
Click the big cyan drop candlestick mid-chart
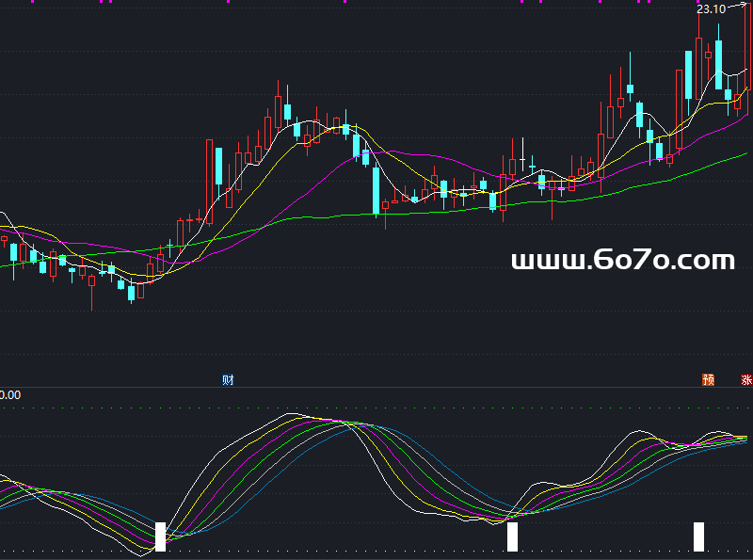click(x=376, y=190)
